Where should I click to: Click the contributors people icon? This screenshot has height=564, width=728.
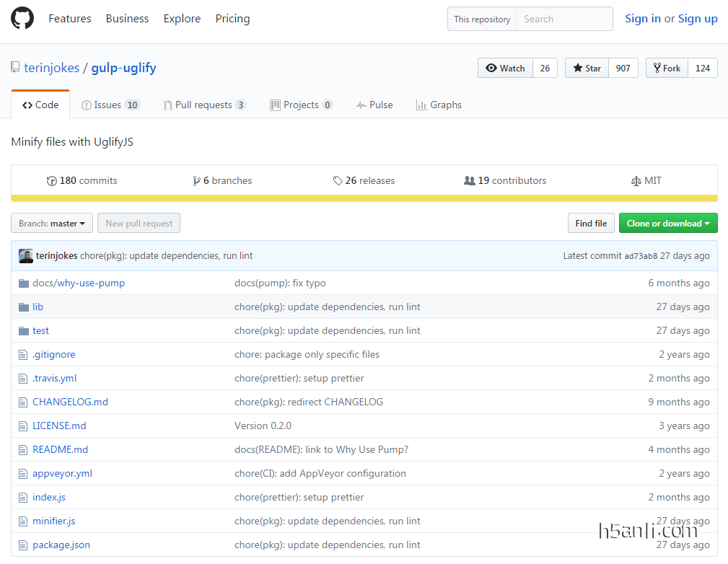point(470,180)
